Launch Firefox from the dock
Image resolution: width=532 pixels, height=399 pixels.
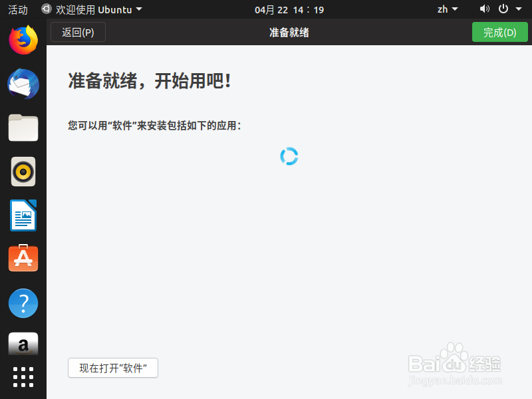(23, 40)
